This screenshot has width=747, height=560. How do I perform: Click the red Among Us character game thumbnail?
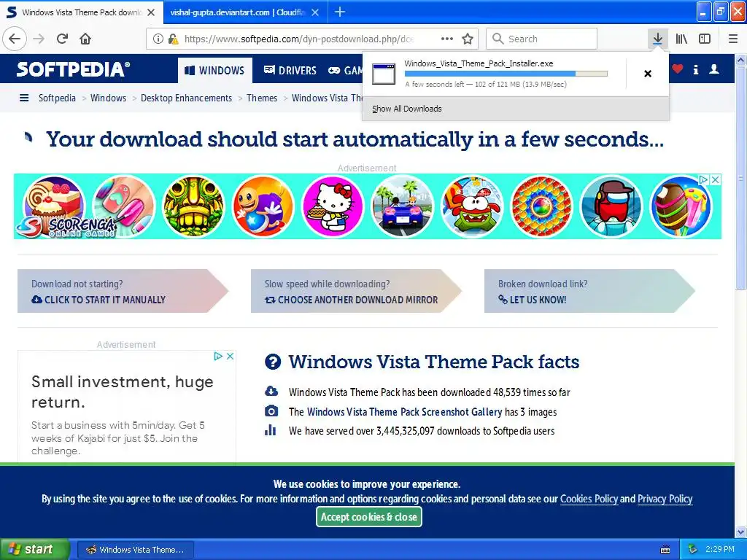tap(611, 206)
